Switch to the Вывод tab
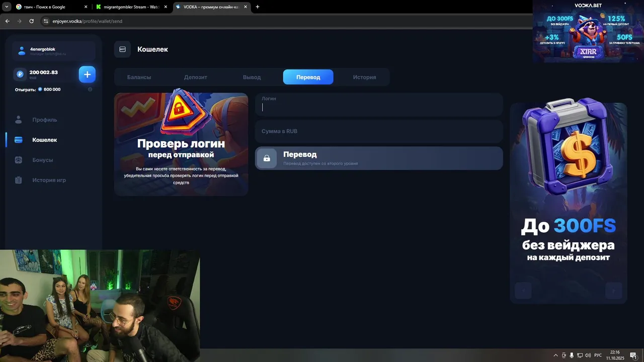 [x=252, y=77]
